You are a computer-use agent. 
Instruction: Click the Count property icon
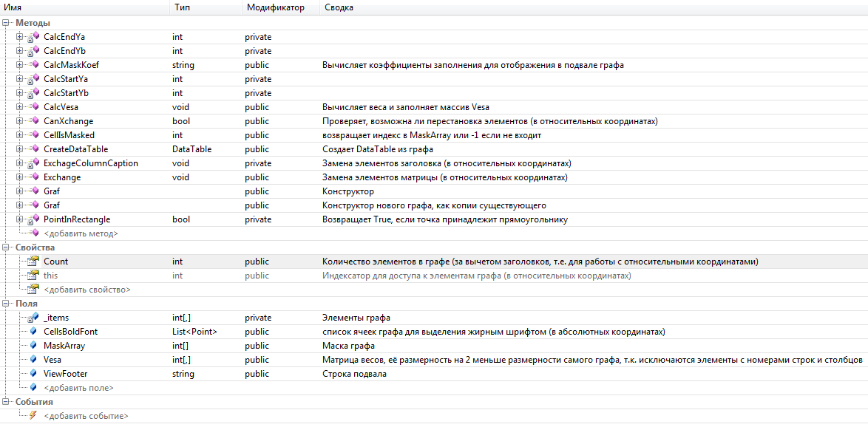(33, 262)
